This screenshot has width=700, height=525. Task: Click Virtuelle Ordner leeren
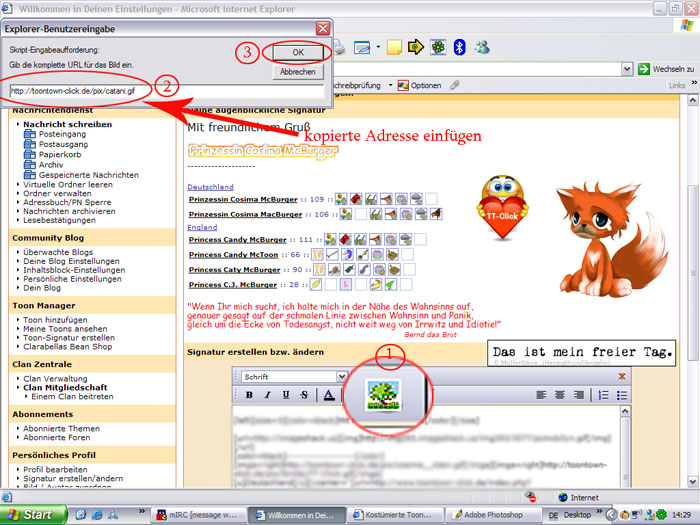click(68, 184)
